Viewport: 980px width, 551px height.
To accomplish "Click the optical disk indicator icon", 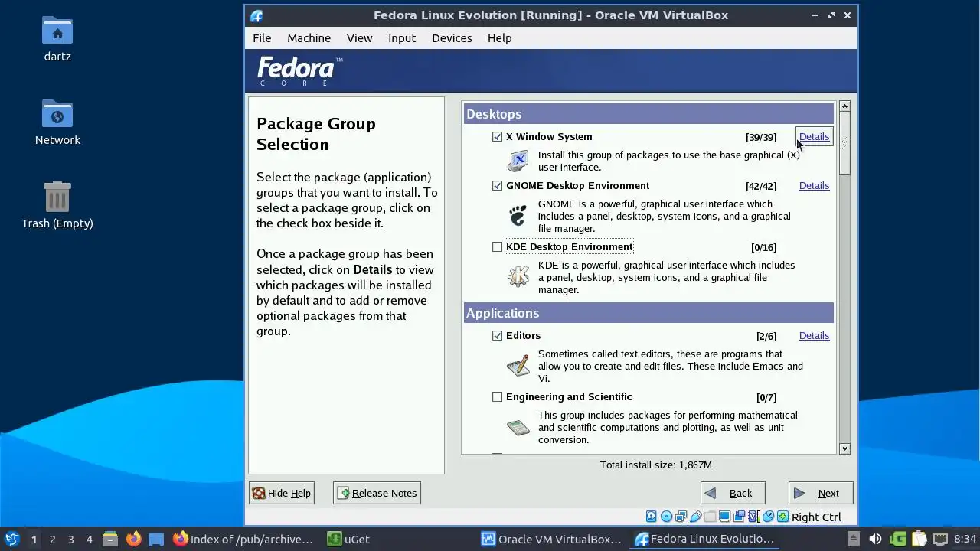I will (666, 517).
